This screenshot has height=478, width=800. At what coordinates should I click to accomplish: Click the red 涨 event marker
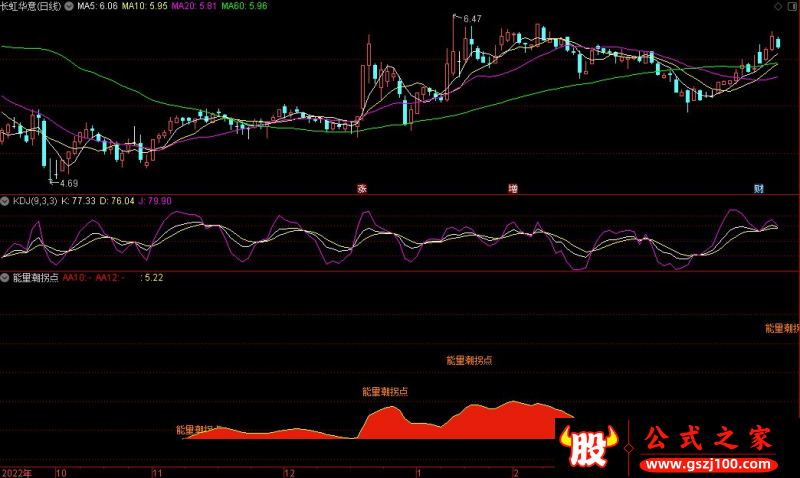click(x=362, y=189)
